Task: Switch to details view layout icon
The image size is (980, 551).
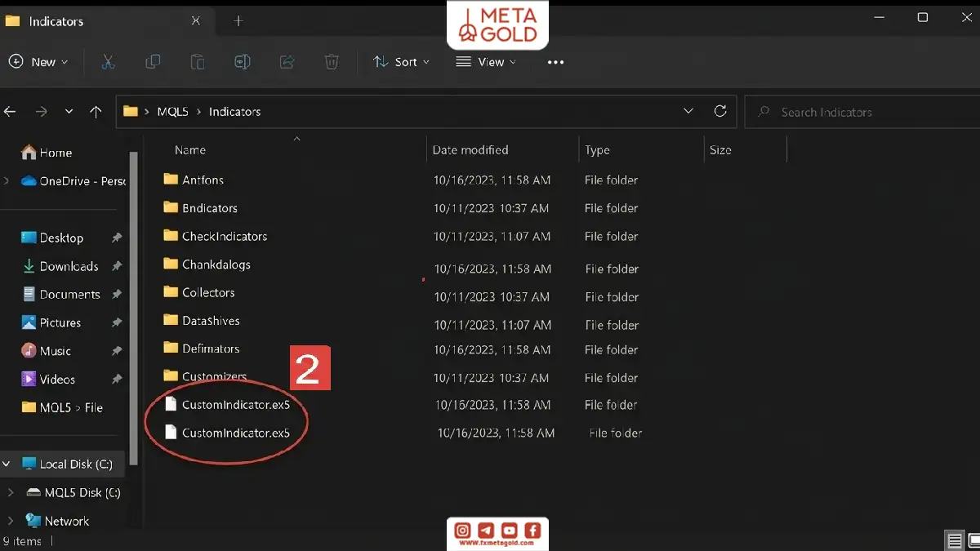Action: pyautogui.click(x=954, y=540)
